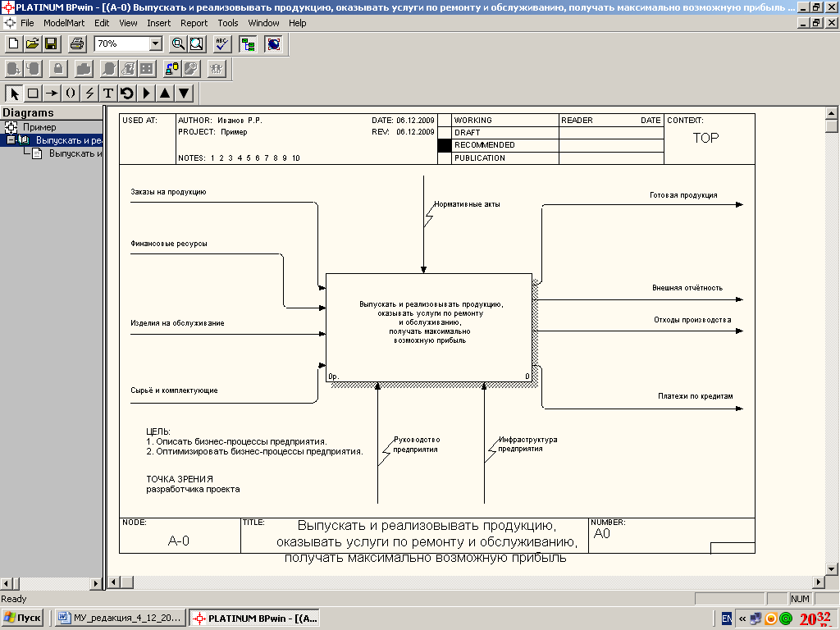Select the Arrow drawing tool

pos(52,94)
